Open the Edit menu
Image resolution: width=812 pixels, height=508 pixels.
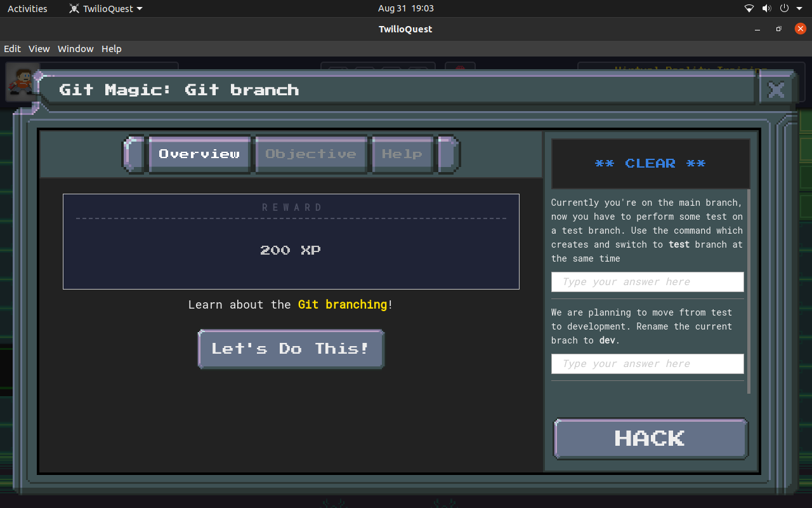click(13, 49)
